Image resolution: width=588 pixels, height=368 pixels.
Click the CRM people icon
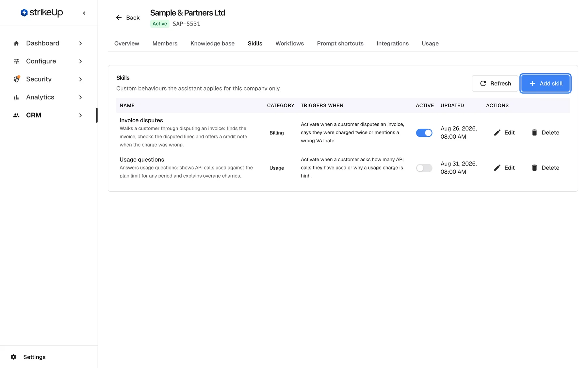pyautogui.click(x=16, y=115)
